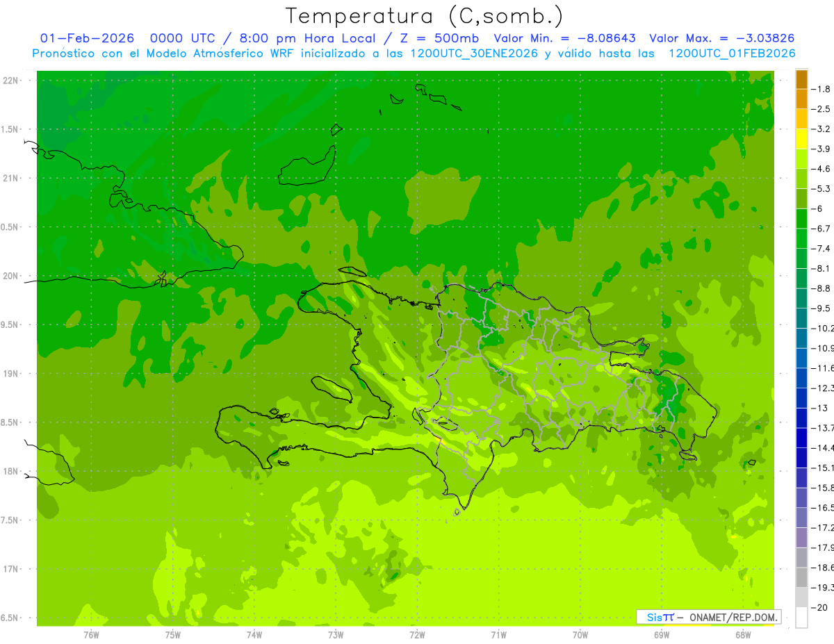Click the '73W' longitude label

click(336, 634)
